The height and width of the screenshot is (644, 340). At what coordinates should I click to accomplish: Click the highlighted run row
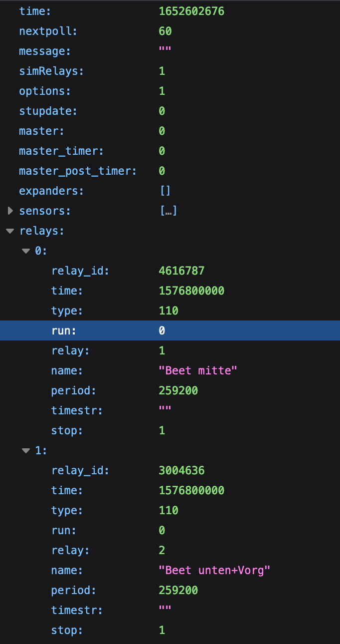(170, 330)
